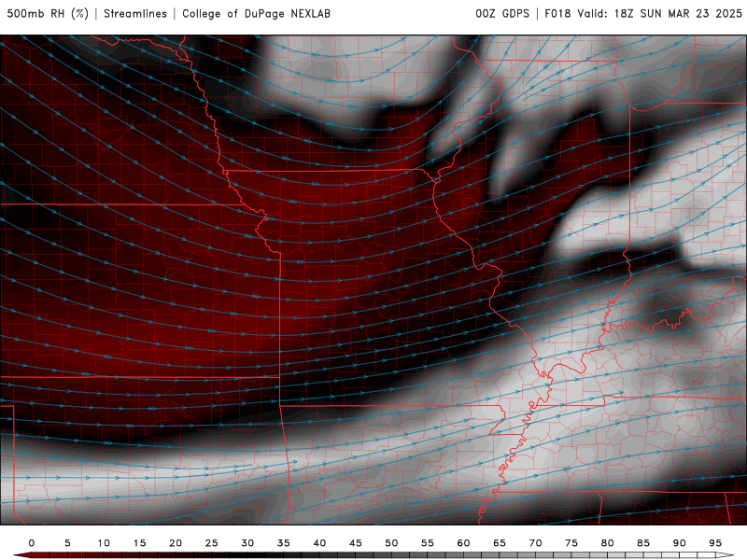Image resolution: width=747 pixels, height=560 pixels.
Task: Click the 10 label on the RH colorbar
Action: [104, 543]
